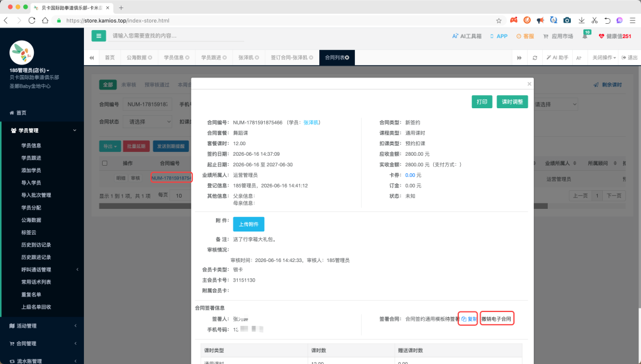Viewport: 641px width, 364px height.
Task: Open the APP link in header
Action: 499,36
